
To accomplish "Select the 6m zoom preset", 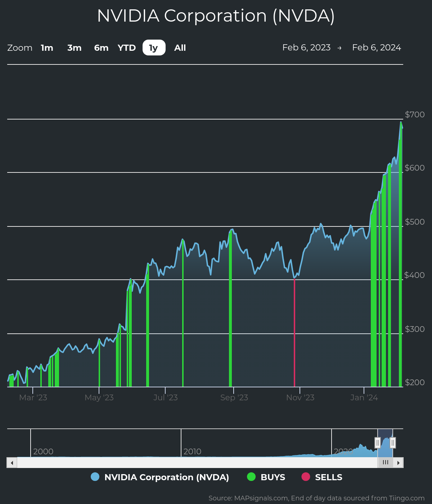I will [101, 48].
